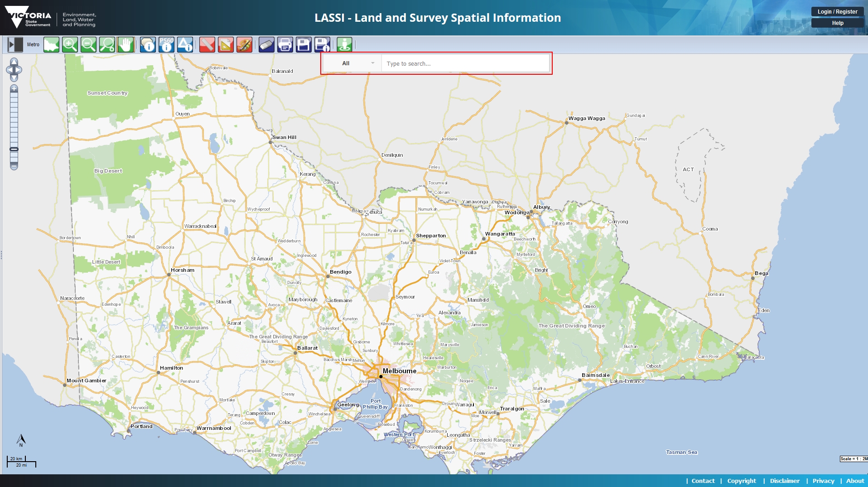Select the drawing markup palette tool
This screenshot has width=868, height=487.
pyautogui.click(x=244, y=44)
